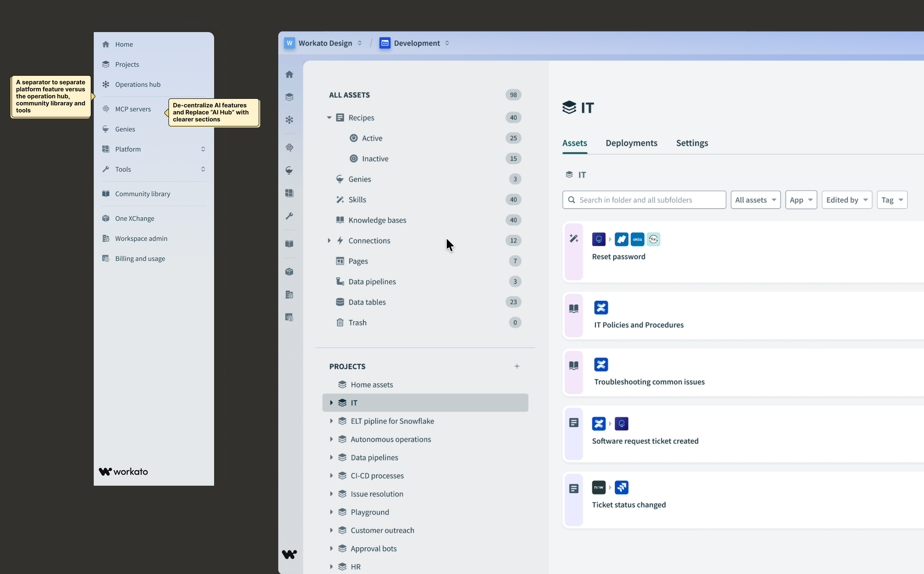Screen dimensions: 924x574
Task: Open the Edited by filter dropdown
Action: (847, 200)
